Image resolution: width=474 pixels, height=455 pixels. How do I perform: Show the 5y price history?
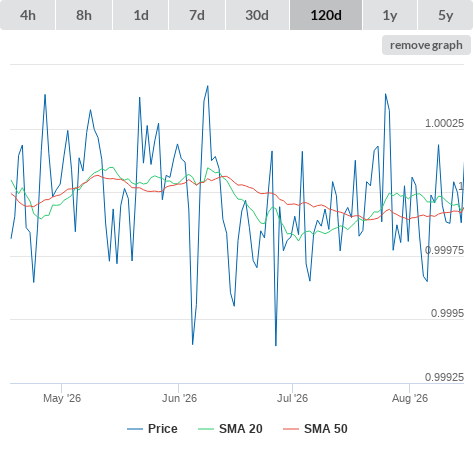tap(446, 15)
